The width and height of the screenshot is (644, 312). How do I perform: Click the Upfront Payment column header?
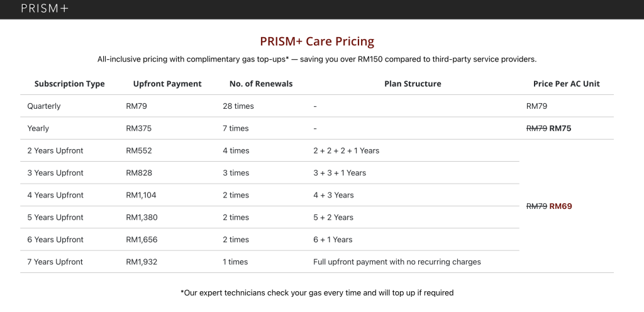[167, 84]
